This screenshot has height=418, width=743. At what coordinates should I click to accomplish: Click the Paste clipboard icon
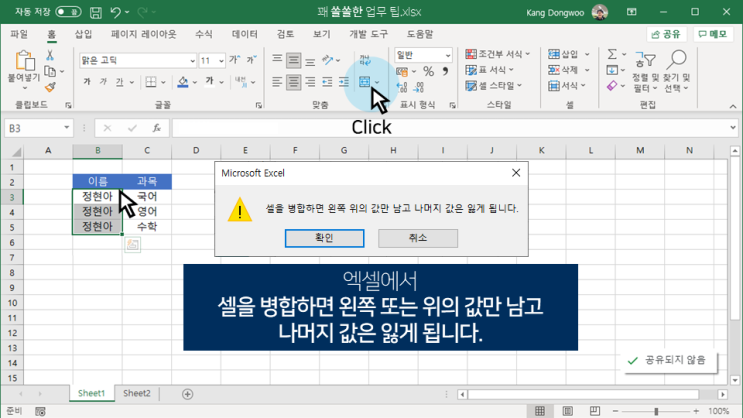[x=25, y=62]
